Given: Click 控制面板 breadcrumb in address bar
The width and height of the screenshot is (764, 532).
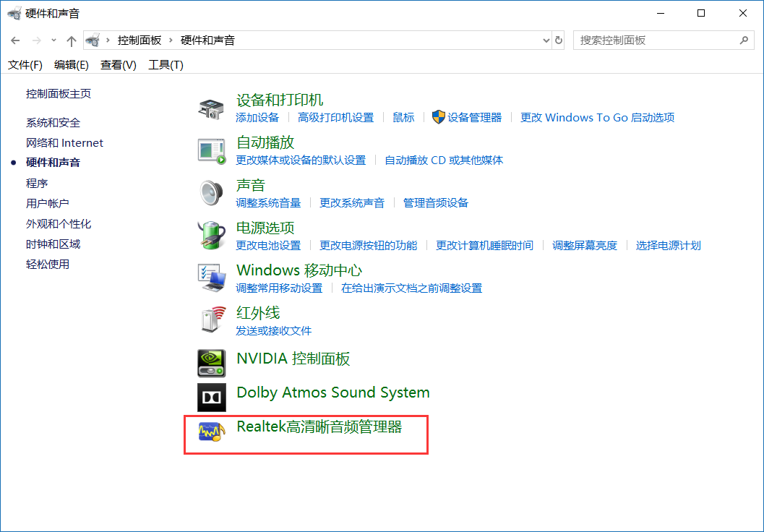Looking at the screenshot, I should tap(140, 40).
